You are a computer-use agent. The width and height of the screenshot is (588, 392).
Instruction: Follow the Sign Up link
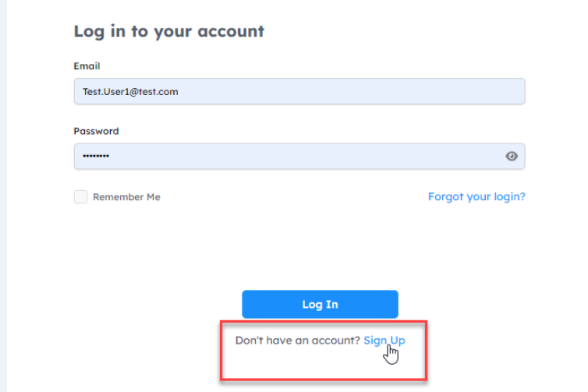384,341
